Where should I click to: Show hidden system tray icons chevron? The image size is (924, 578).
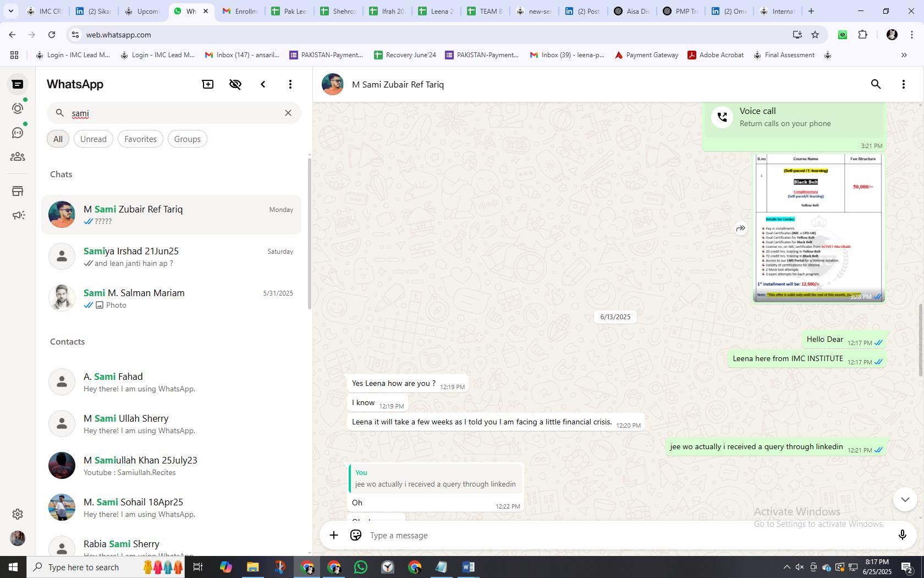(787, 567)
